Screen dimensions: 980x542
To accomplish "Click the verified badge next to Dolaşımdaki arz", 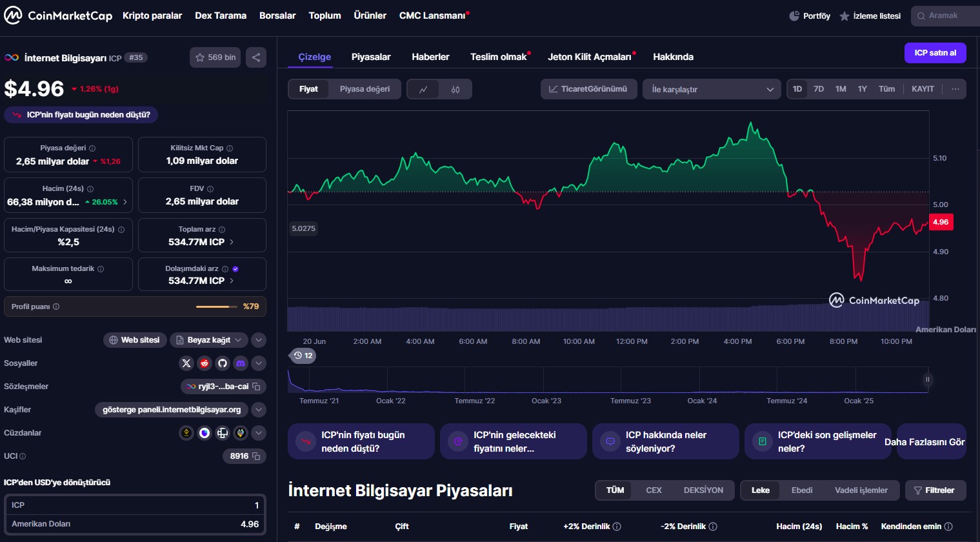I will [235, 269].
